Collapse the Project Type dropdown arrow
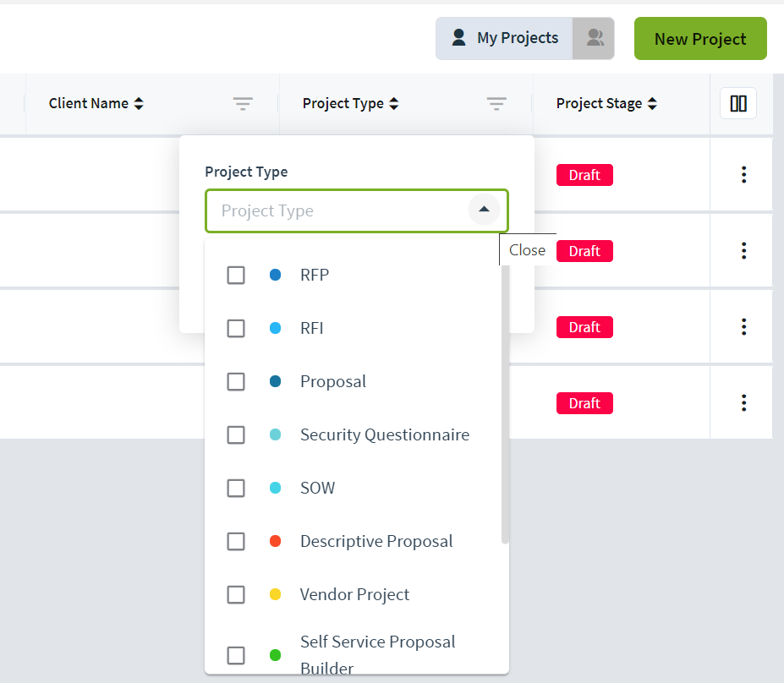 click(x=484, y=210)
